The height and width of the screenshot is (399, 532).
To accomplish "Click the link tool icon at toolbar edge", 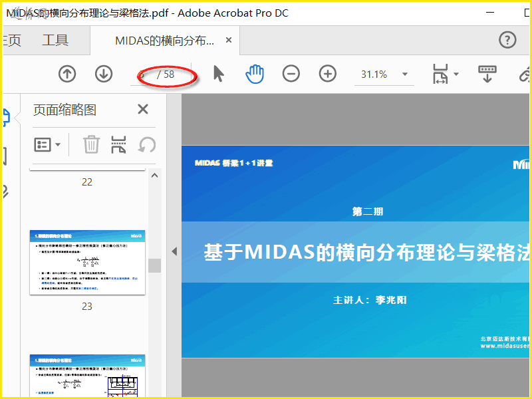I will (524, 74).
